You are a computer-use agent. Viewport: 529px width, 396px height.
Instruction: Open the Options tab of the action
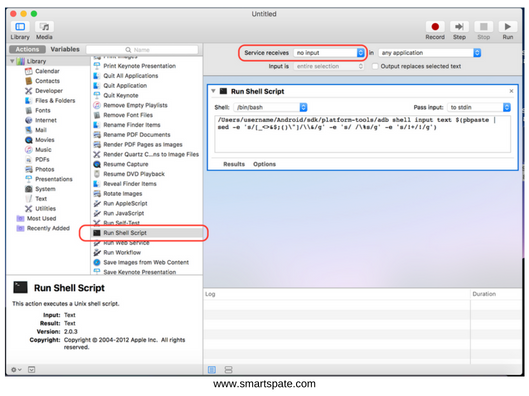pos(264,164)
